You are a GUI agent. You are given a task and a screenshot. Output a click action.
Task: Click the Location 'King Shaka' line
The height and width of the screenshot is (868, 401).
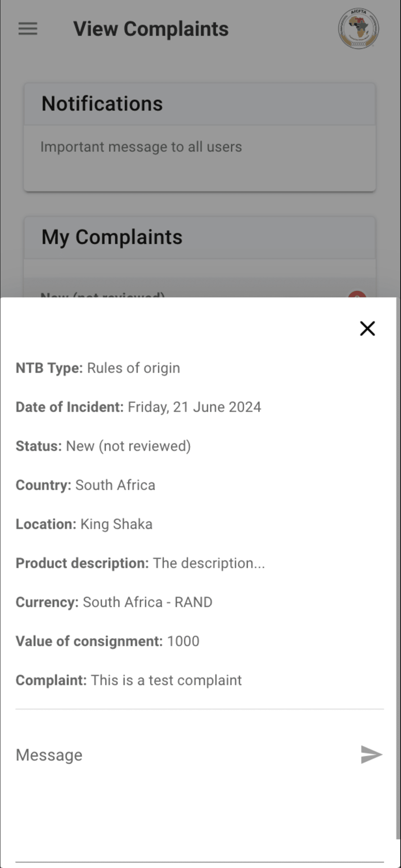84,524
